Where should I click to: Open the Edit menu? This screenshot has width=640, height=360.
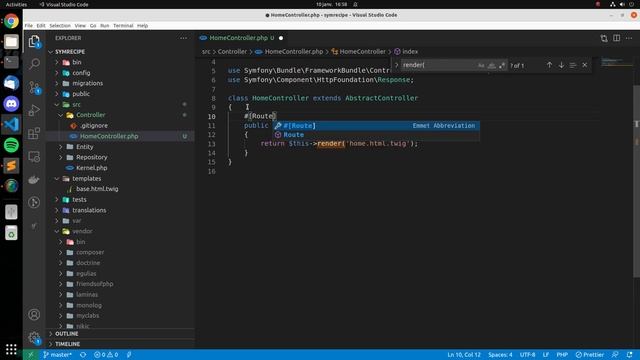tap(41, 26)
